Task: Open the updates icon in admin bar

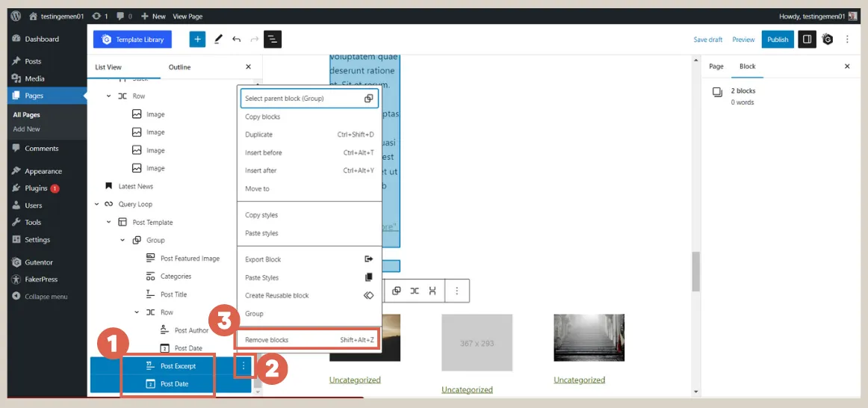Action: pos(99,16)
